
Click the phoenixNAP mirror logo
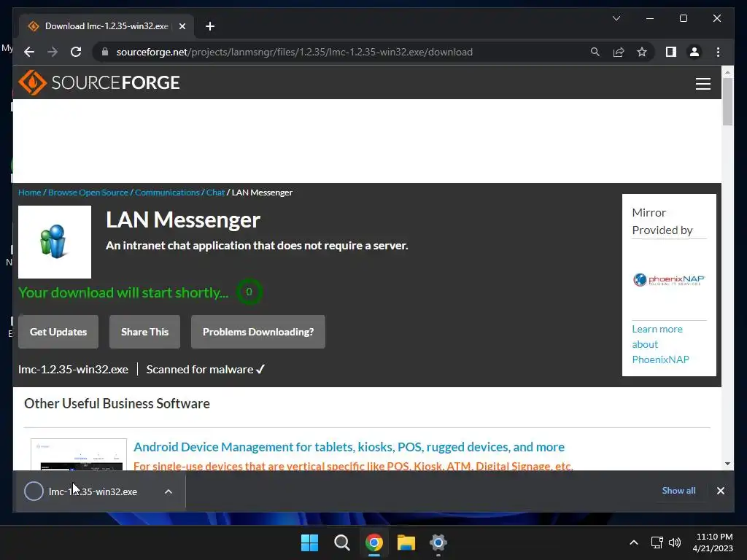click(x=669, y=279)
